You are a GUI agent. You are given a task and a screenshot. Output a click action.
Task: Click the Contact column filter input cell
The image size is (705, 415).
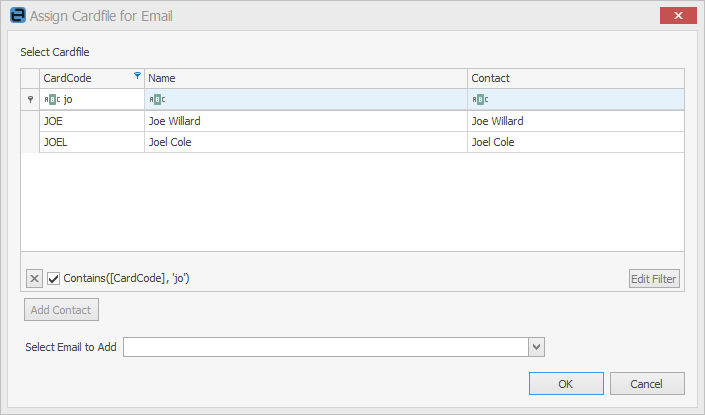576,99
